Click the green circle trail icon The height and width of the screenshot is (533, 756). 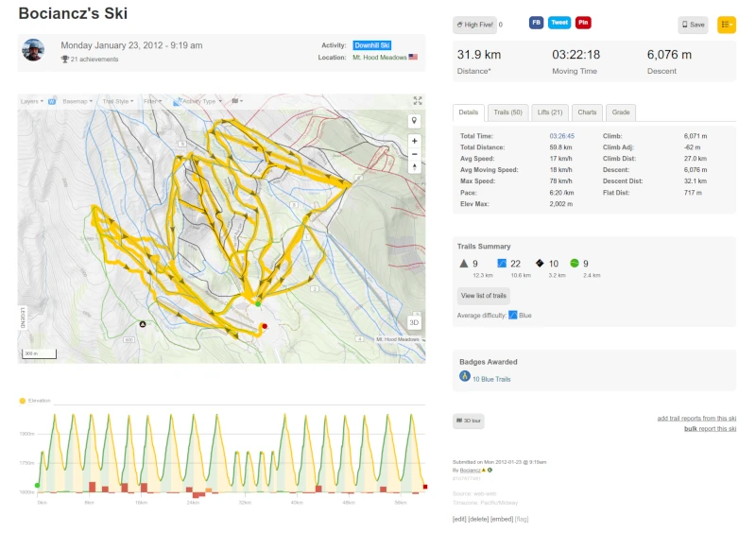(575, 263)
